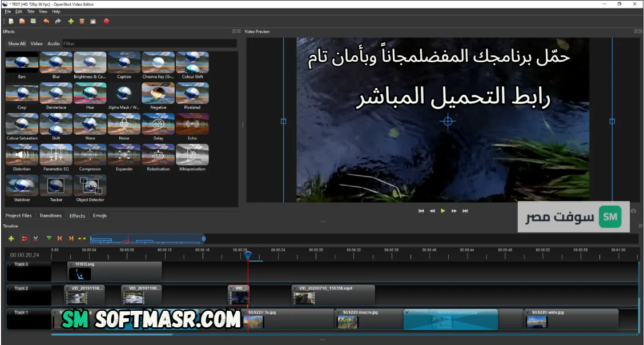Focus the effects Filter text field
644x345 pixels.
[150, 43]
